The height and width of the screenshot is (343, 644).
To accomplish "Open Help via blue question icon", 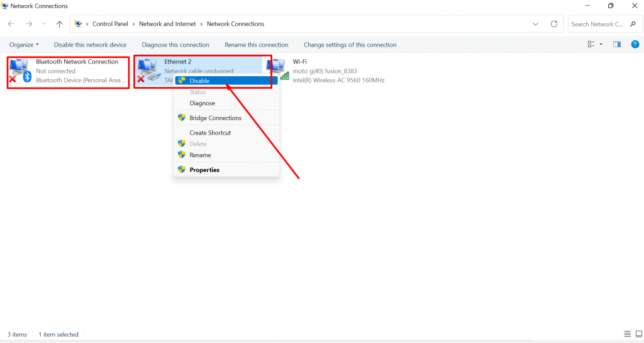I will point(635,44).
